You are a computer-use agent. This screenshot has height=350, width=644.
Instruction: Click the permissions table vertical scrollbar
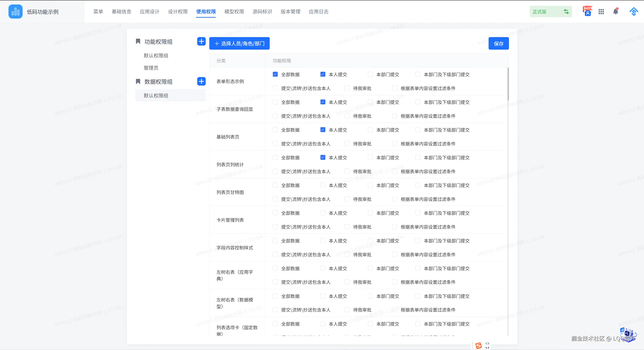pos(508,84)
